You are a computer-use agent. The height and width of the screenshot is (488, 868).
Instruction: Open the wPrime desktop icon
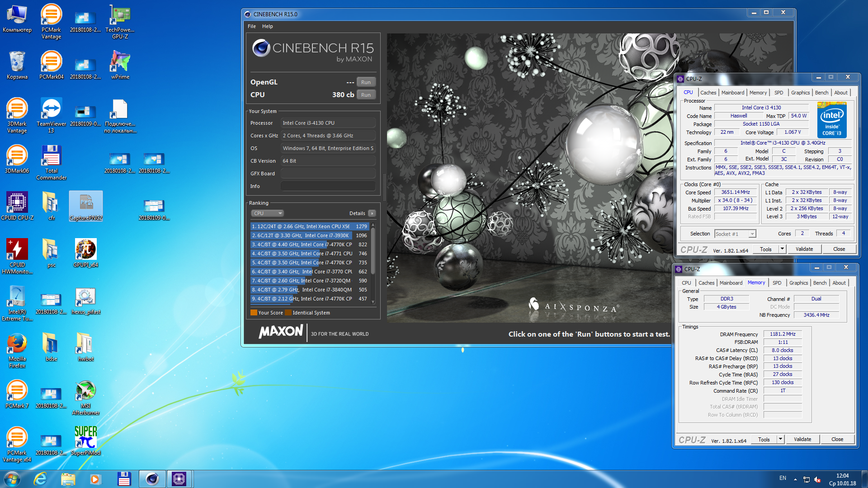[120, 65]
